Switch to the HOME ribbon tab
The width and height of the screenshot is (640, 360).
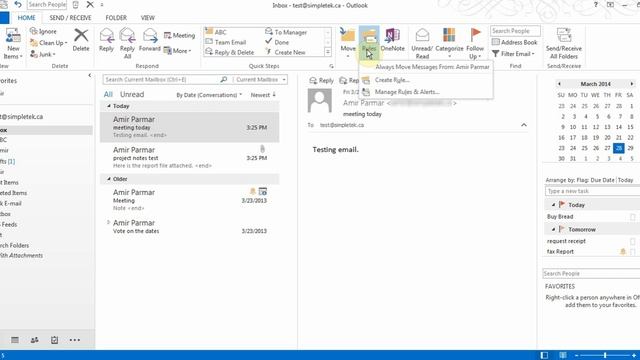click(27, 18)
